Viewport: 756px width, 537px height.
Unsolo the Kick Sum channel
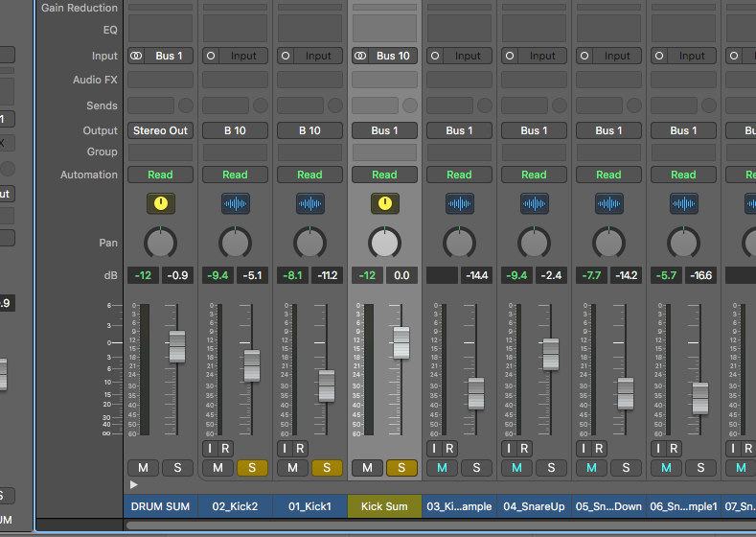[401, 468]
